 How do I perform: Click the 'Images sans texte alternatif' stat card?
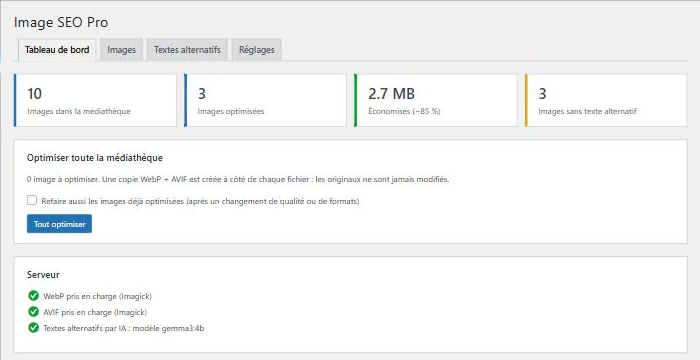[606, 100]
